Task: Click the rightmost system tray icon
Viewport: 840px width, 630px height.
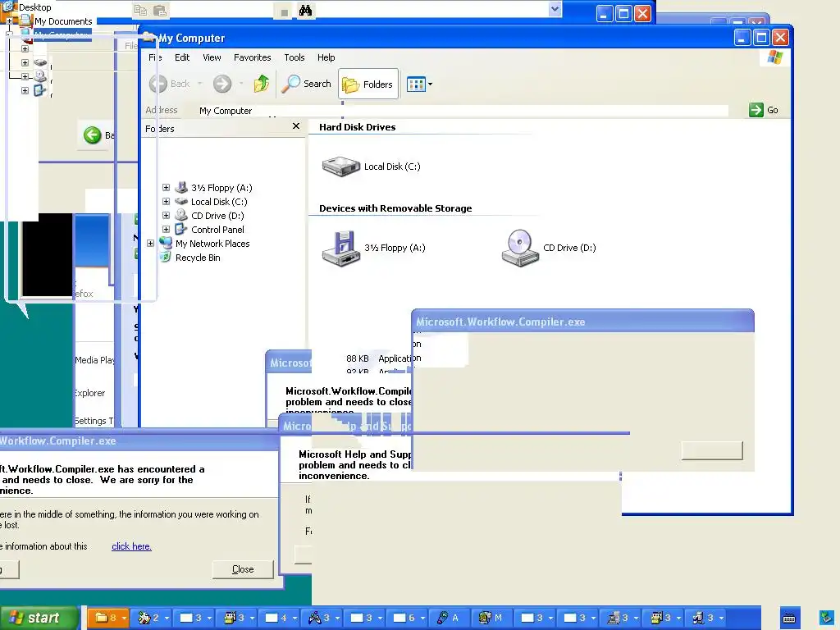Action: pyautogui.click(x=827, y=618)
